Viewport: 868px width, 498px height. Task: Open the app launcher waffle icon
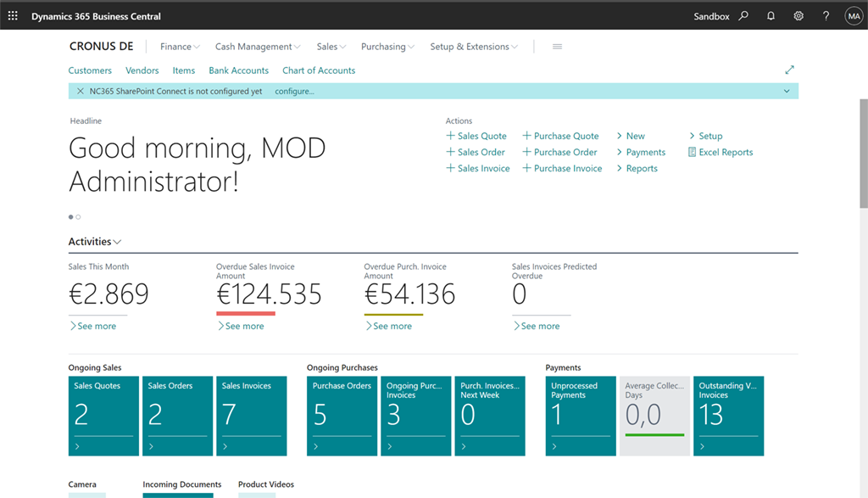(x=13, y=16)
